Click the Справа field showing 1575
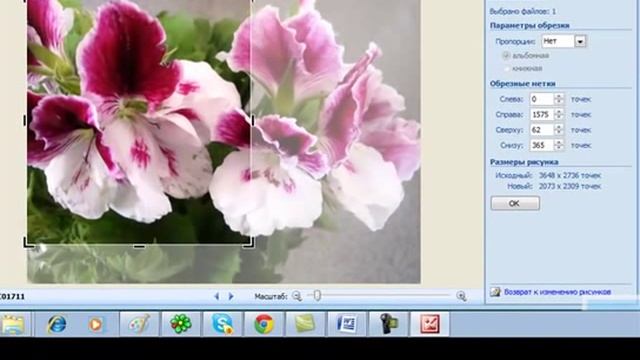The width and height of the screenshot is (640, 360). click(x=542, y=115)
